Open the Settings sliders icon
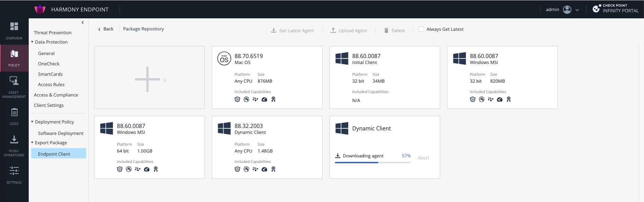 pos(14,171)
